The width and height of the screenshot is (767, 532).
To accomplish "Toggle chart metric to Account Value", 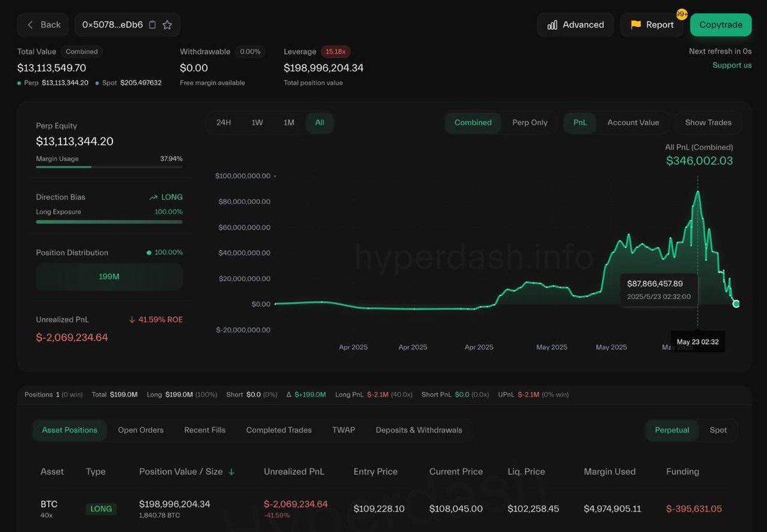I will point(633,123).
